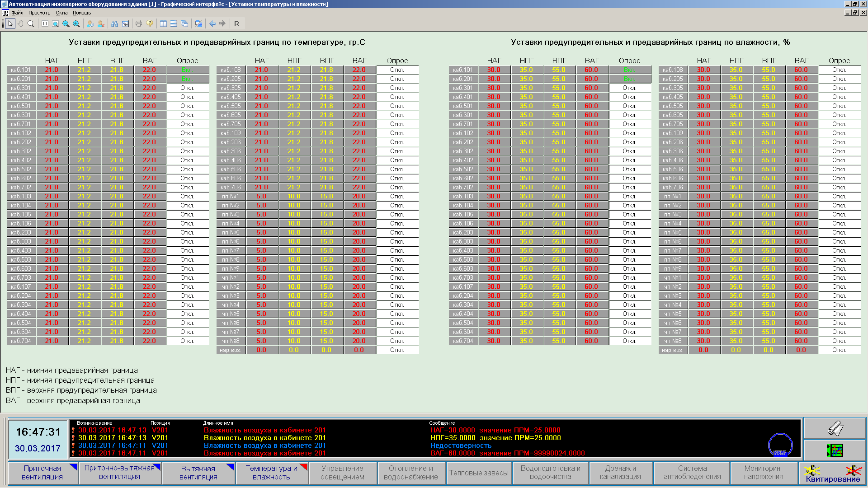
Task: Click the zoom in magnifier icon
Action: click(x=76, y=23)
